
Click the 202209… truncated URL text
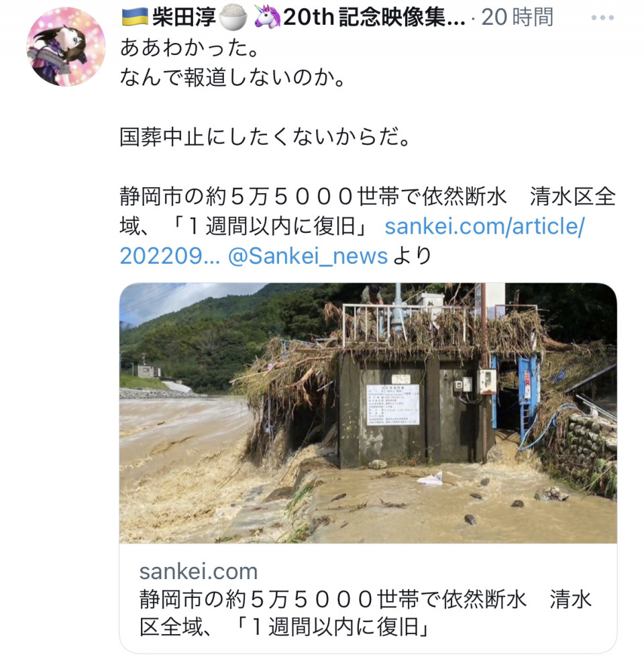(x=170, y=256)
